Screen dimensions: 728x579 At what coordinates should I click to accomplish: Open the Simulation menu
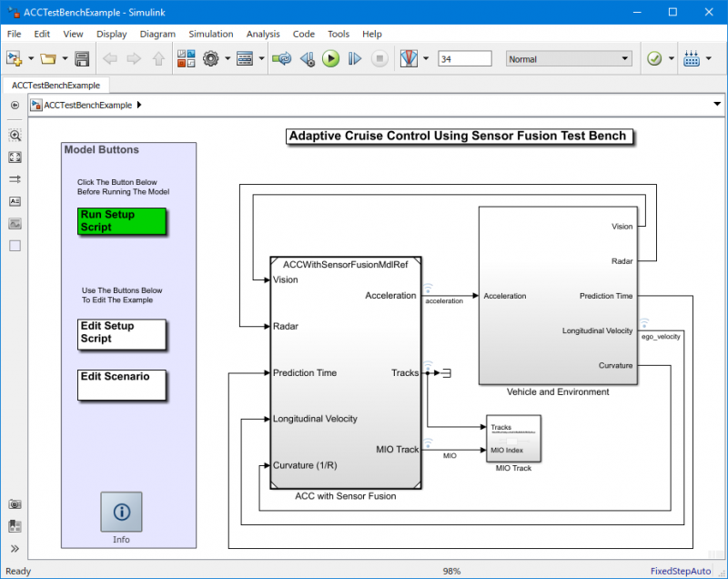(211, 34)
